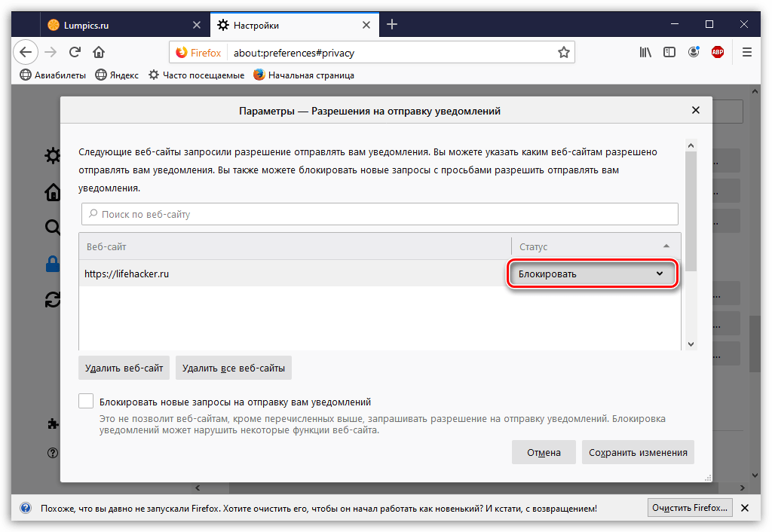Open the Начальная страница bookmark
Image resolution: width=772 pixels, height=532 pixels.
[x=304, y=75]
